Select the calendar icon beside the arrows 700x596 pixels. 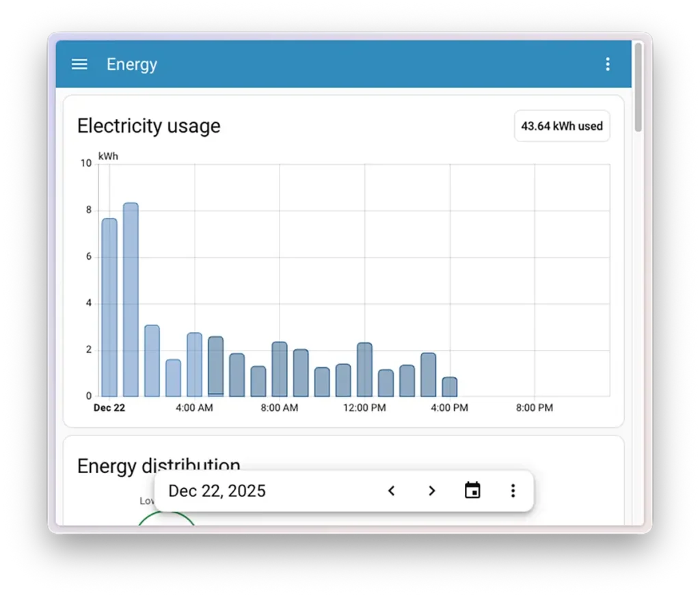tap(472, 491)
